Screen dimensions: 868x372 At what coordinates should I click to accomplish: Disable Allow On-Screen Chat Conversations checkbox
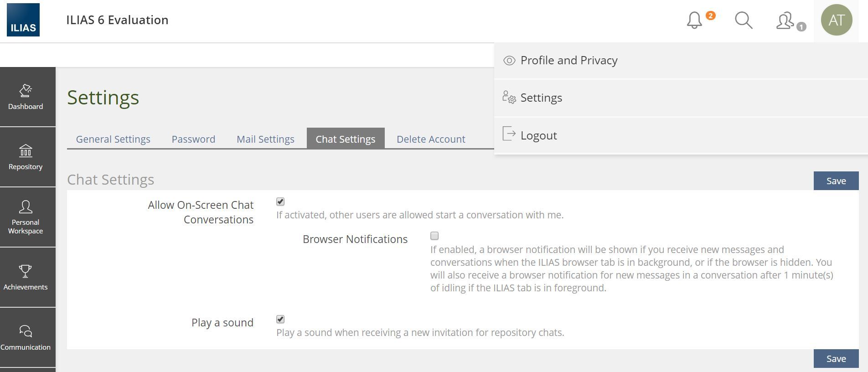pos(280,201)
